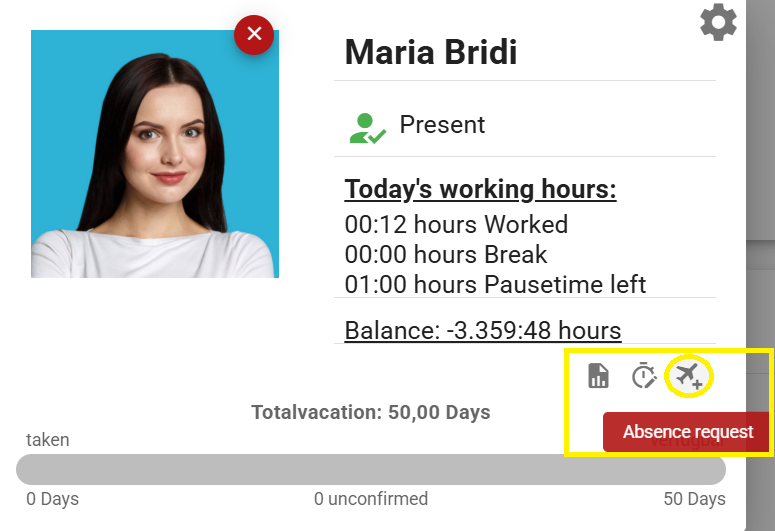Click the airplane absence request icon
775x531 pixels.
coord(689,376)
